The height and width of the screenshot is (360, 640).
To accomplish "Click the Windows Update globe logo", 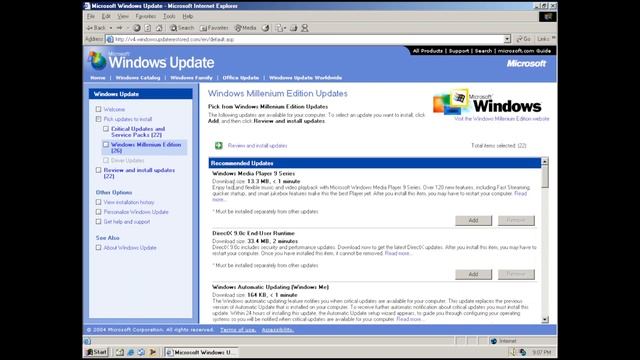I will click(x=97, y=61).
